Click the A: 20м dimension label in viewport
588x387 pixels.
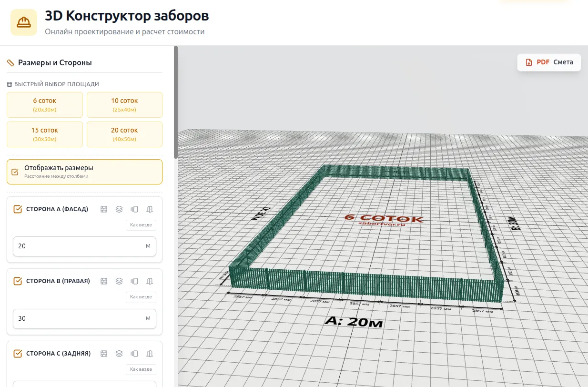(x=354, y=322)
